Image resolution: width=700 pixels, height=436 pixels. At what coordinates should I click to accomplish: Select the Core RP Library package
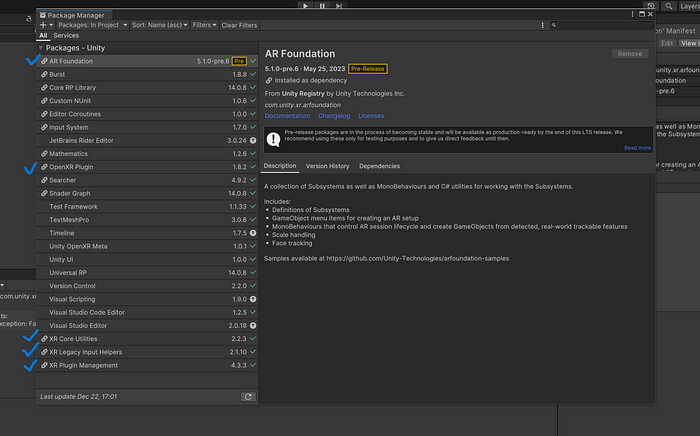click(147, 87)
